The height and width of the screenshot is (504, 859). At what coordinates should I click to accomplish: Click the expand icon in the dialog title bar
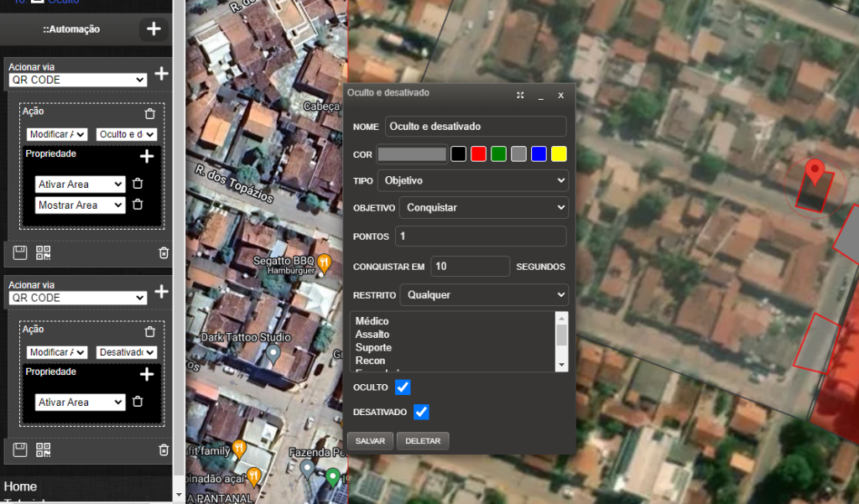(520, 96)
